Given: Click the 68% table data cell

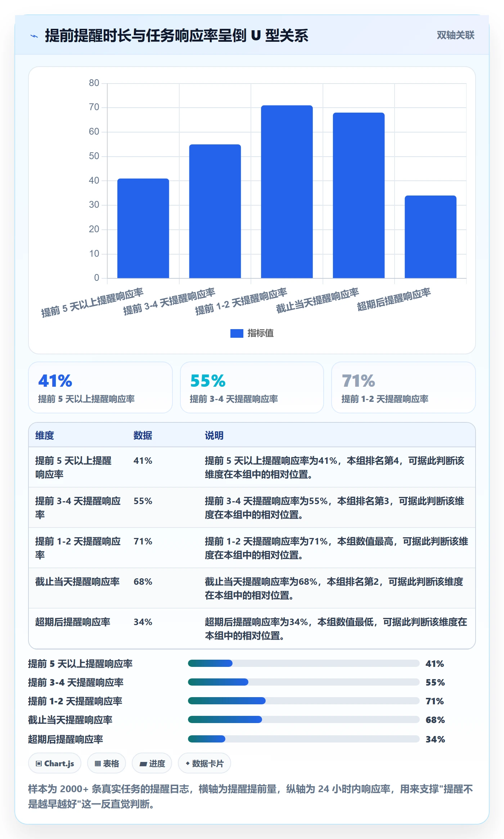Looking at the screenshot, I should 143,582.
